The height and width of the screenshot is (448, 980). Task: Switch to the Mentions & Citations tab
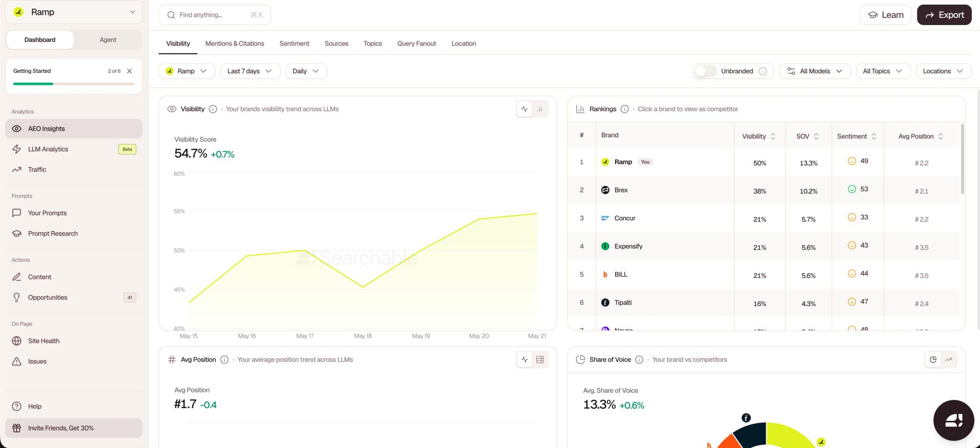(x=235, y=43)
